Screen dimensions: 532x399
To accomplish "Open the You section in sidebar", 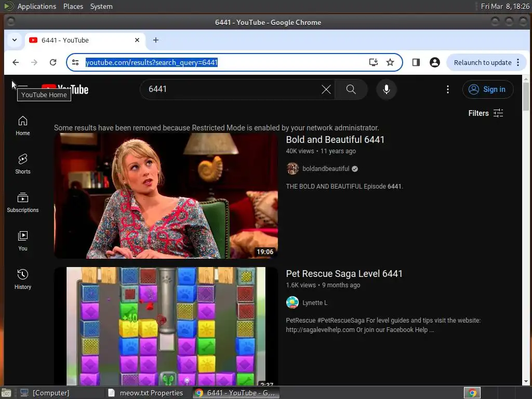I will point(23,241).
